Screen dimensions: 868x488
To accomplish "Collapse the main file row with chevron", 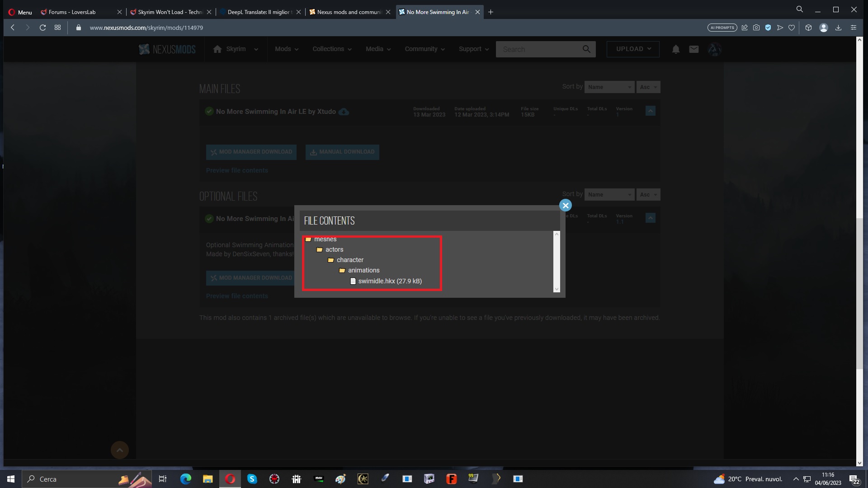I will 650,111.
